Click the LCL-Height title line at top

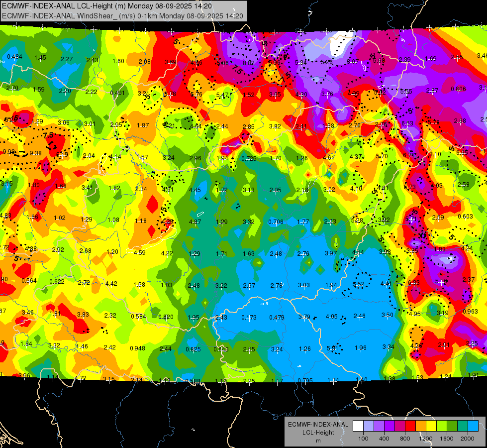(x=107, y=6)
